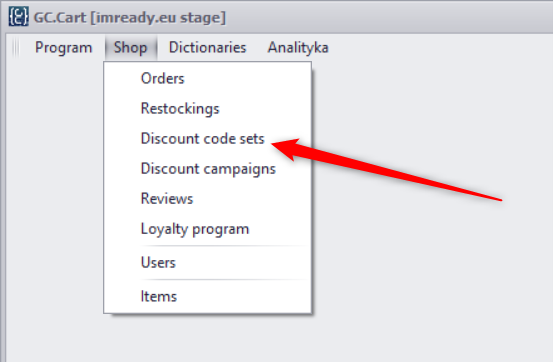The width and height of the screenshot is (553, 362).
Task: Click blank menu bar space beside Analityka
Action: tap(441, 48)
